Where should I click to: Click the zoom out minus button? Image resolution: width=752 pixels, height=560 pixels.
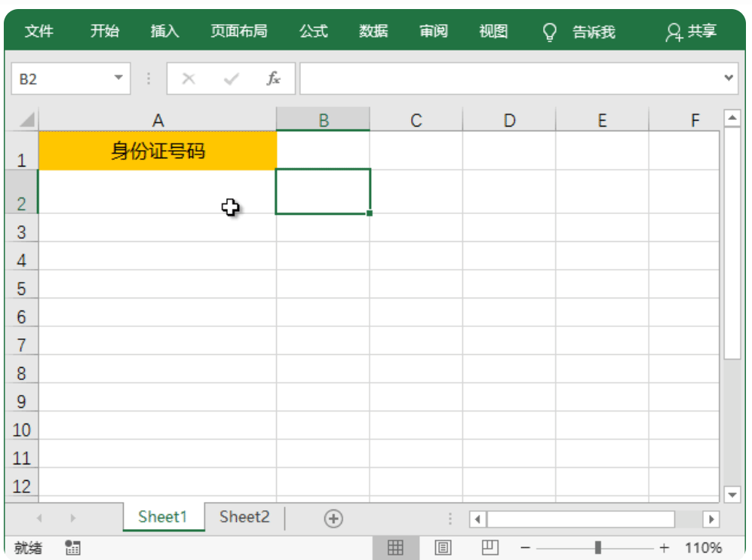526,547
